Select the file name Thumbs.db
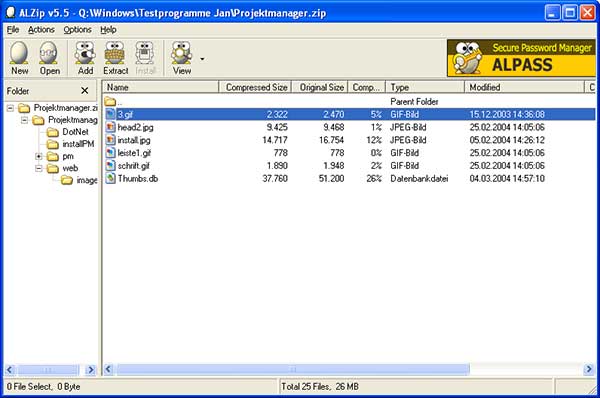The width and height of the screenshot is (600, 398). tap(137, 178)
